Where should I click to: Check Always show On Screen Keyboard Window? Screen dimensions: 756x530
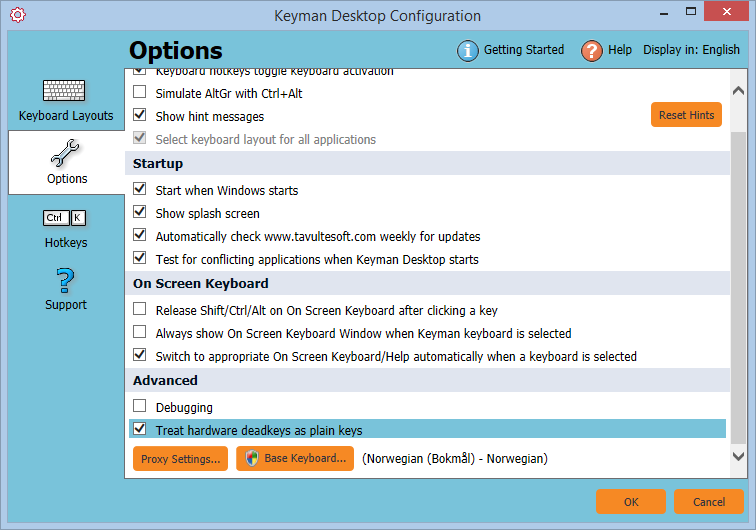pos(140,332)
